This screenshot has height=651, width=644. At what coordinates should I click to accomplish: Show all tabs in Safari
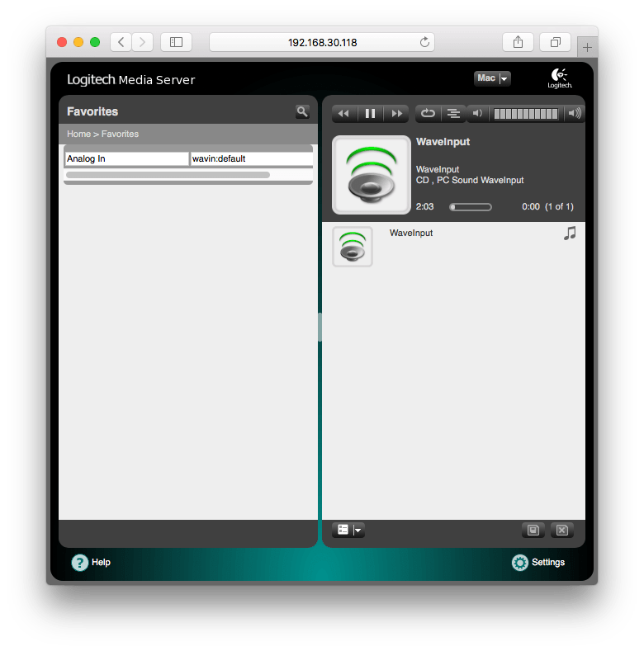coord(555,42)
